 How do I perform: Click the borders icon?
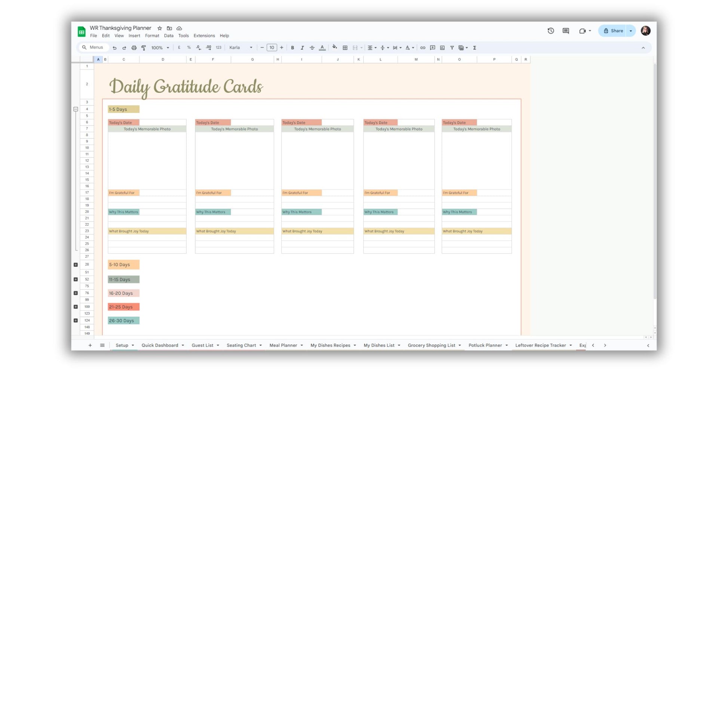tap(345, 48)
